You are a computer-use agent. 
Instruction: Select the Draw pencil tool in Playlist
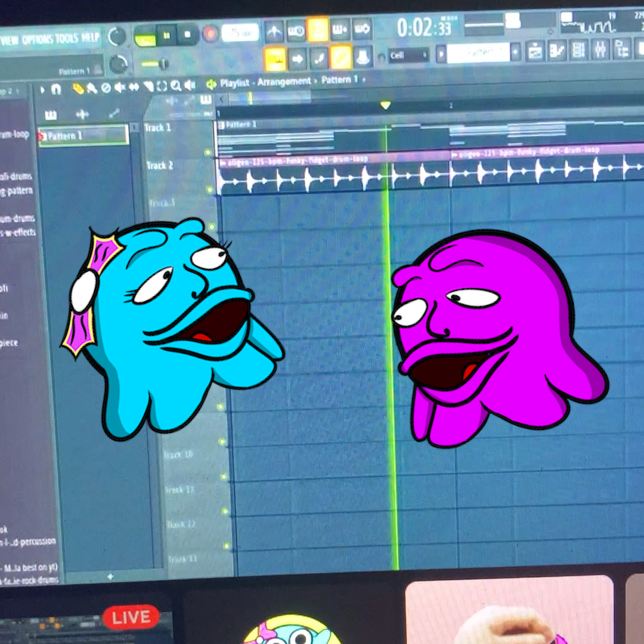point(78,89)
